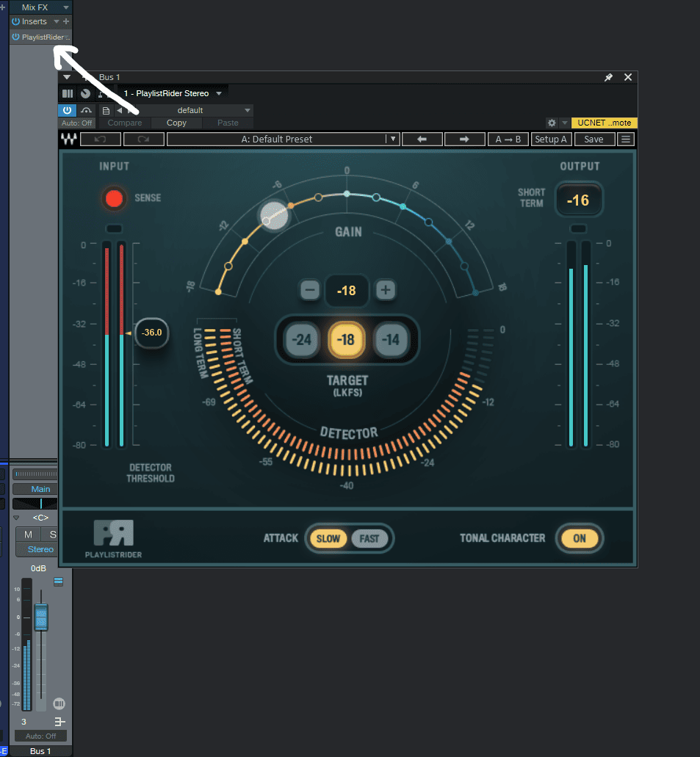Viewport: 700px width, 757px height.
Task: Pin the Bus 1 plugin window
Action: (x=608, y=77)
